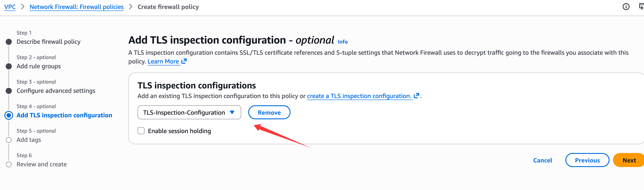Click the Step 5 Add tags circle
Image resolution: width=644 pixels, height=190 pixels.
9,140
